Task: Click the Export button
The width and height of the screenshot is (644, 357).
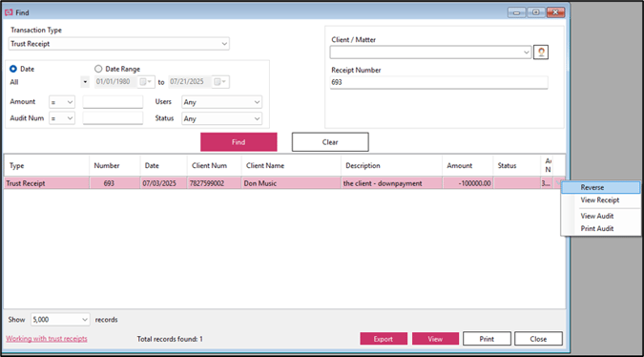Action: pyautogui.click(x=384, y=339)
